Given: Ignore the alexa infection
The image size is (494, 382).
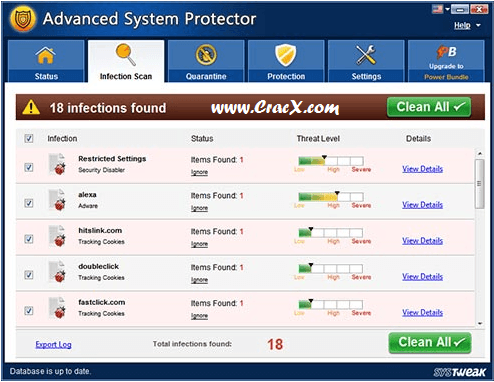Looking at the screenshot, I should 199,208.
